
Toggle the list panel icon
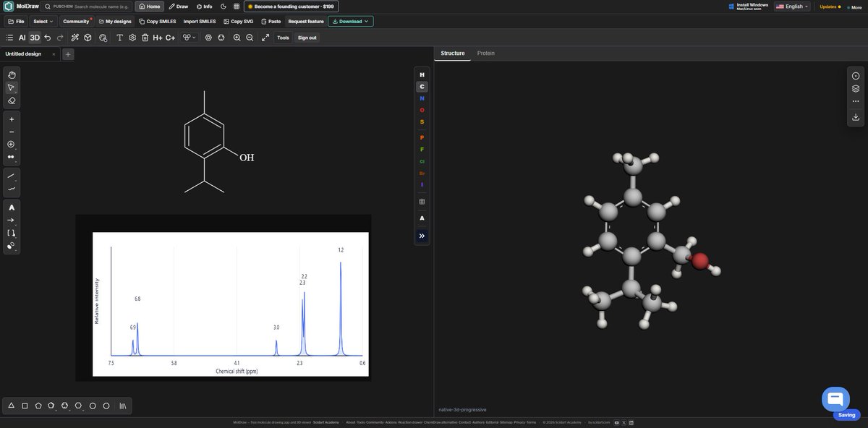[x=9, y=38]
